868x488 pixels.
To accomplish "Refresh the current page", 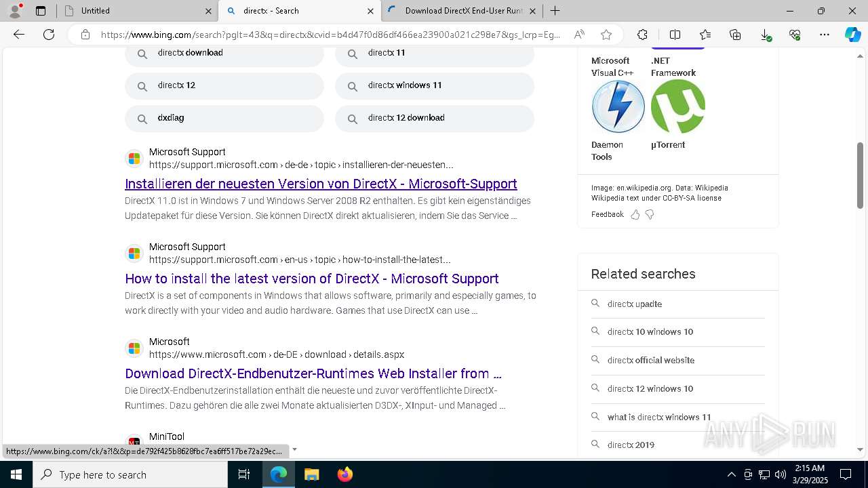I will point(49,35).
